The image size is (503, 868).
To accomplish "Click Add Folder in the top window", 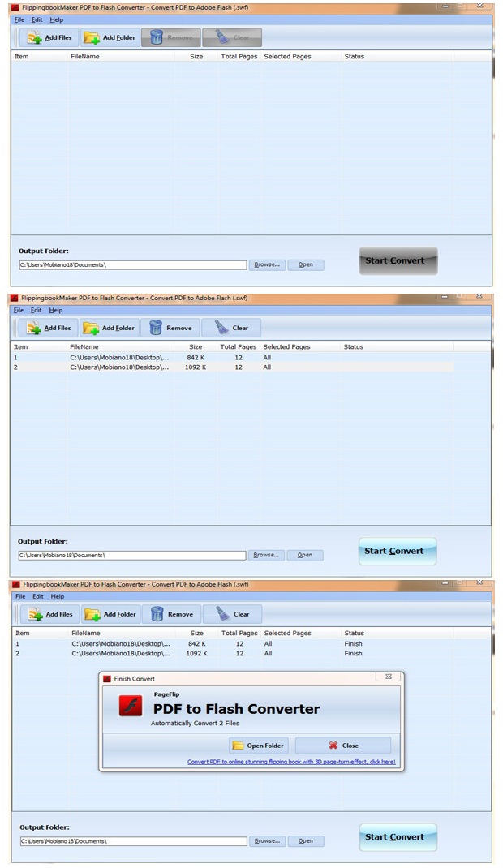I will pyautogui.click(x=110, y=37).
